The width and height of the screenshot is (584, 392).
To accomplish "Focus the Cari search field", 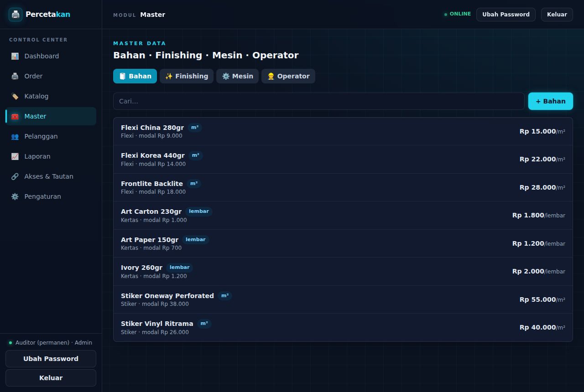I will (319, 101).
